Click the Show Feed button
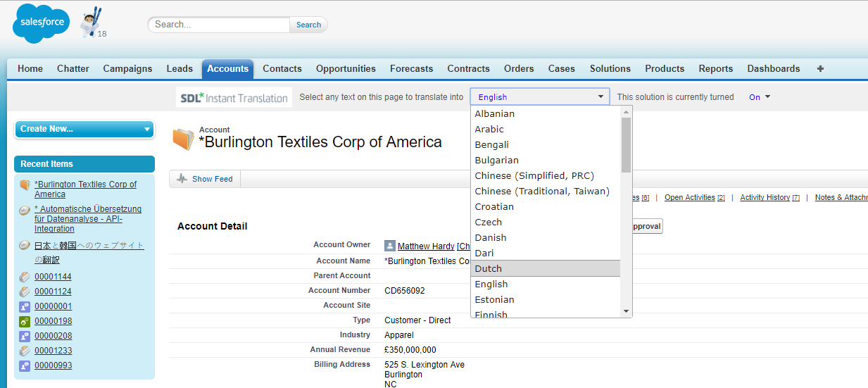Screen dimensions: 868x388 coord(205,179)
